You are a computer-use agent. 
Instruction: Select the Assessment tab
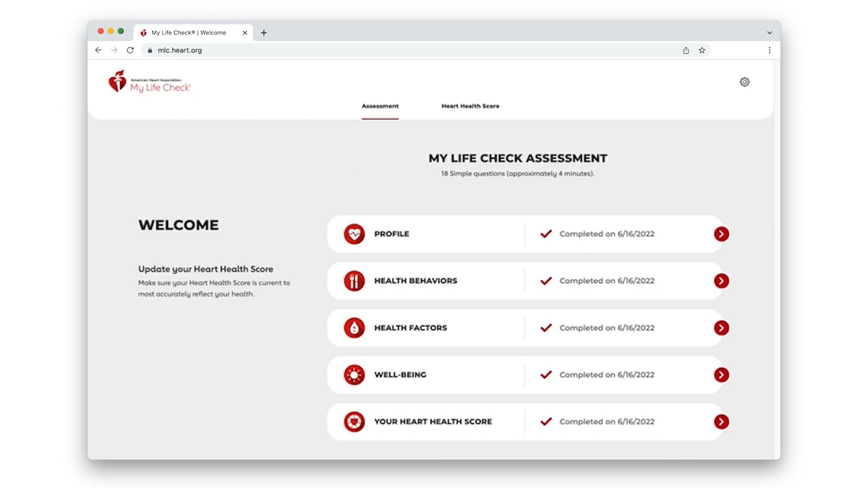380,106
